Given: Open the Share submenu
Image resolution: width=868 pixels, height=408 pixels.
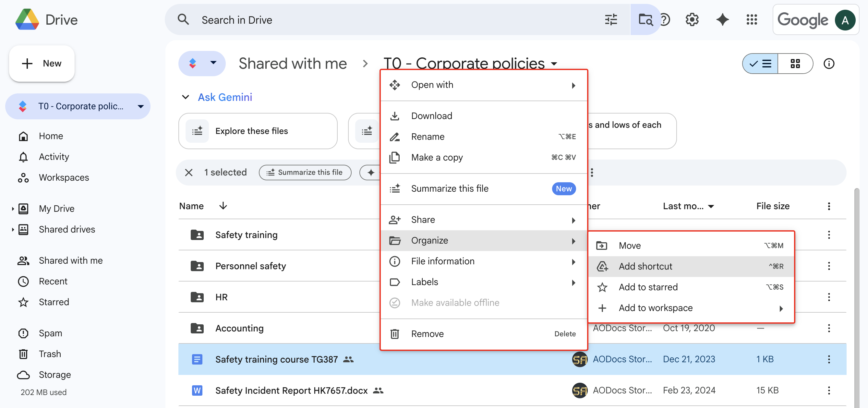Looking at the screenshot, I should pyautogui.click(x=484, y=220).
